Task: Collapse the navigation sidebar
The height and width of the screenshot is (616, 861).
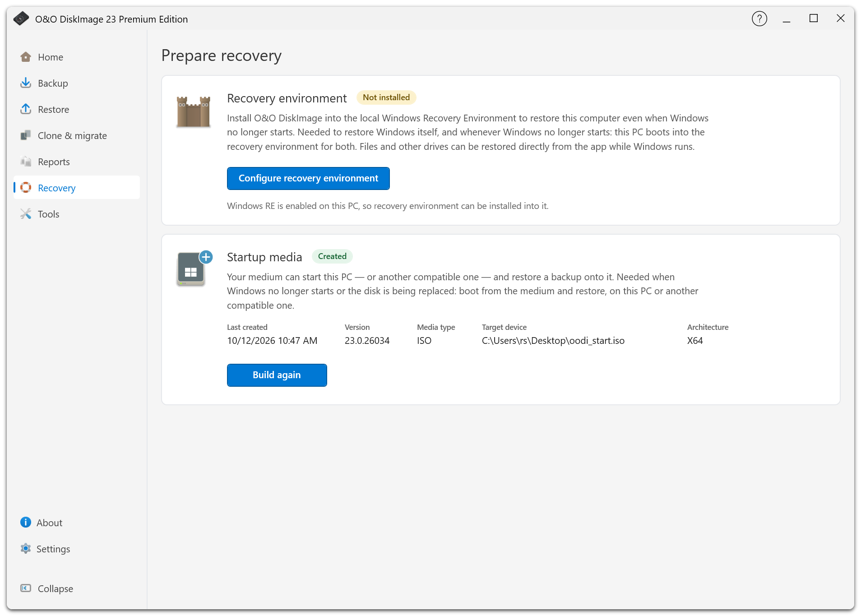Action: pos(77,589)
